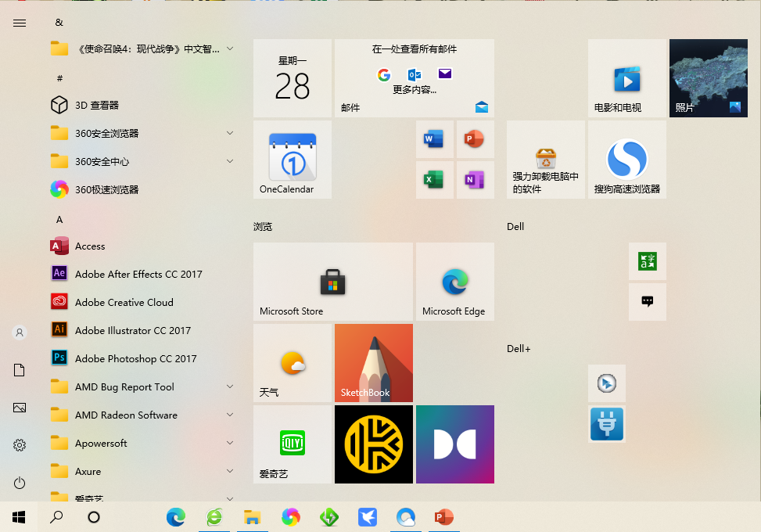The width and height of the screenshot is (761, 532).
Task: Open Settings from the gear button
Action: 20,445
